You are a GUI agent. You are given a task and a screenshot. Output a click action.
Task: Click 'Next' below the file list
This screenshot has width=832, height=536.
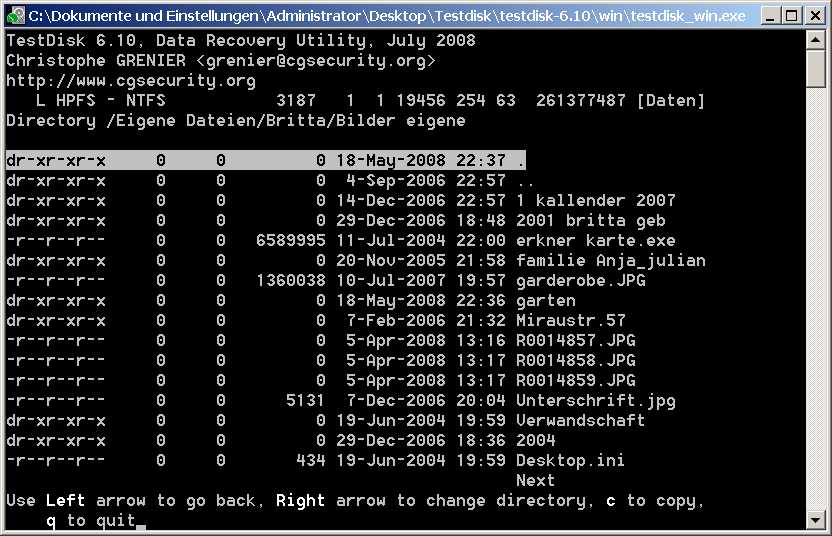pos(535,480)
